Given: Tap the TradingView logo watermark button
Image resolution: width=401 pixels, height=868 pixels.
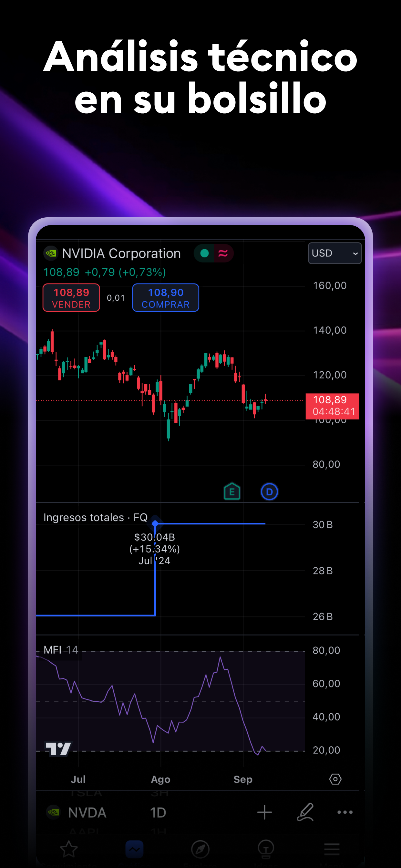Looking at the screenshot, I should [58, 749].
